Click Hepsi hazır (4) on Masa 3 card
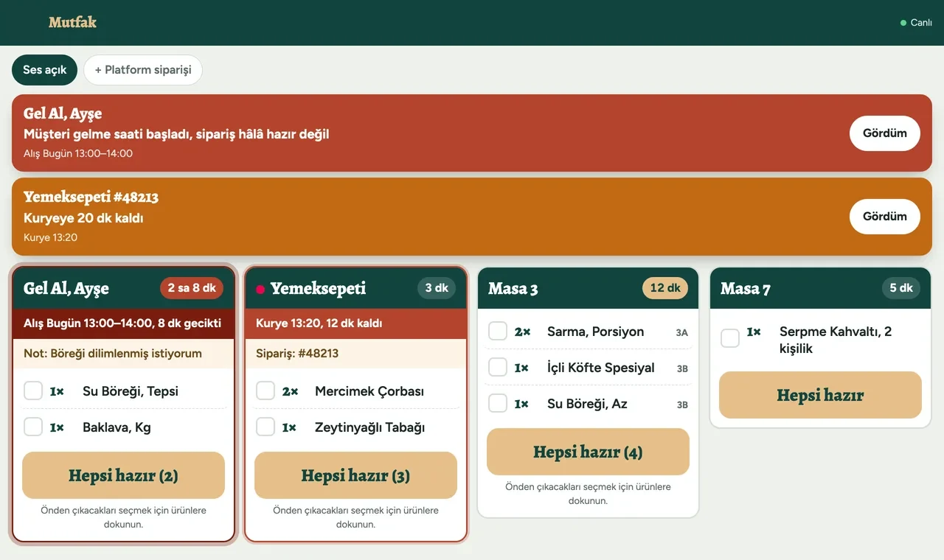Image resolution: width=944 pixels, height=560 pixels. [588, 452]
